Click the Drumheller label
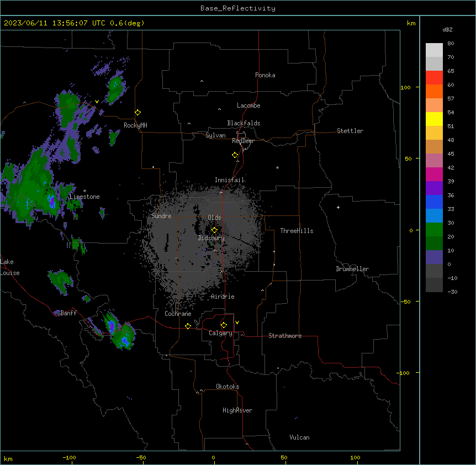Image resolution: width=476 pixels, height=465 pixels. [x=352, y=269]
